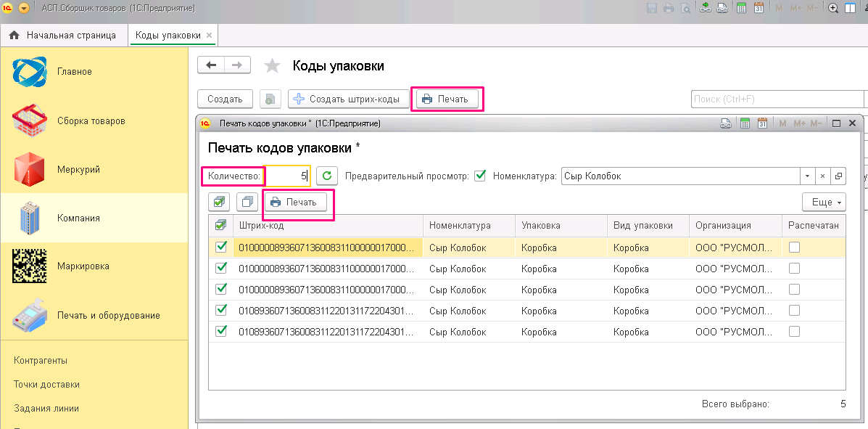Click into the Количество input field
The image size is (868, 429).
coord(287,176)
